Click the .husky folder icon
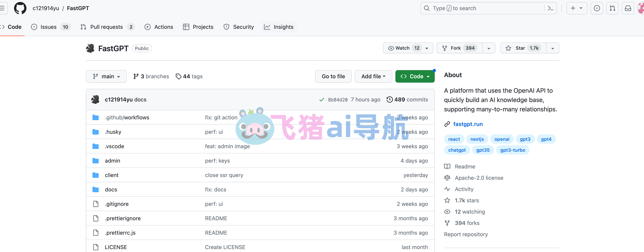The image size is (644, 252). 96,132
